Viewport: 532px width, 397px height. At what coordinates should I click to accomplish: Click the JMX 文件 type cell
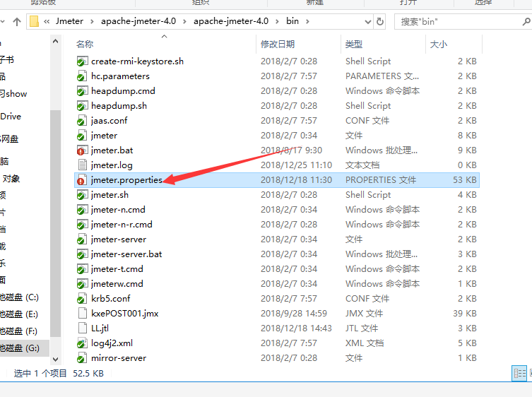coord(364,314)
